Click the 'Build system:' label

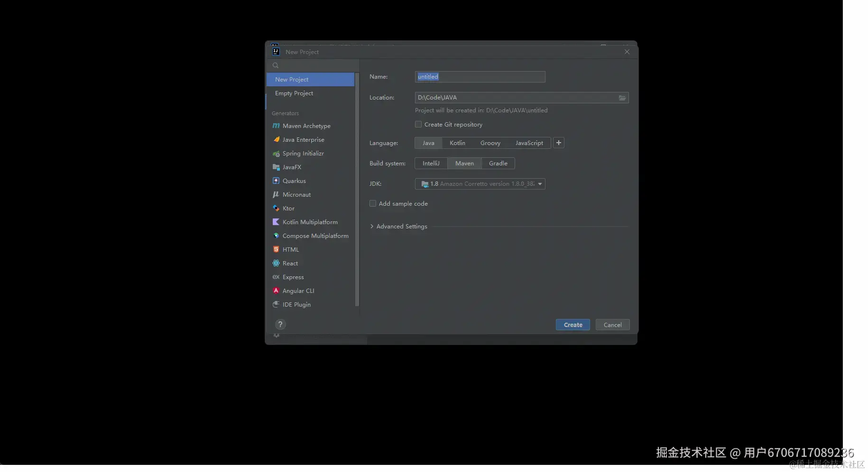(x=388, y=163)
